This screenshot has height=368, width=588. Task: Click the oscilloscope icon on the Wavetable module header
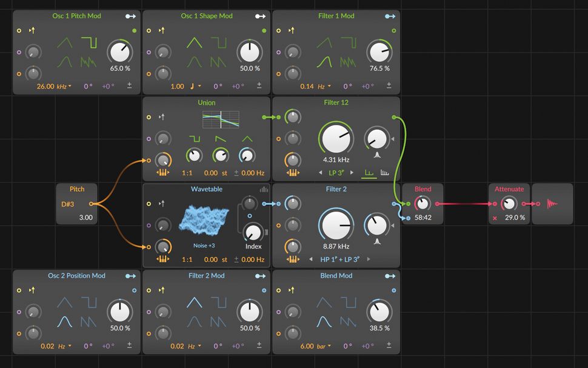tap(264, 189)
